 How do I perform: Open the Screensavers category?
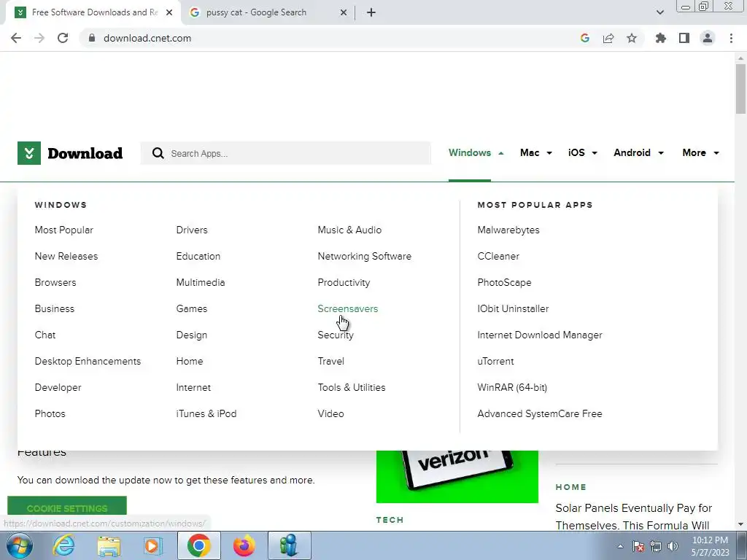[x=348, y=308]
